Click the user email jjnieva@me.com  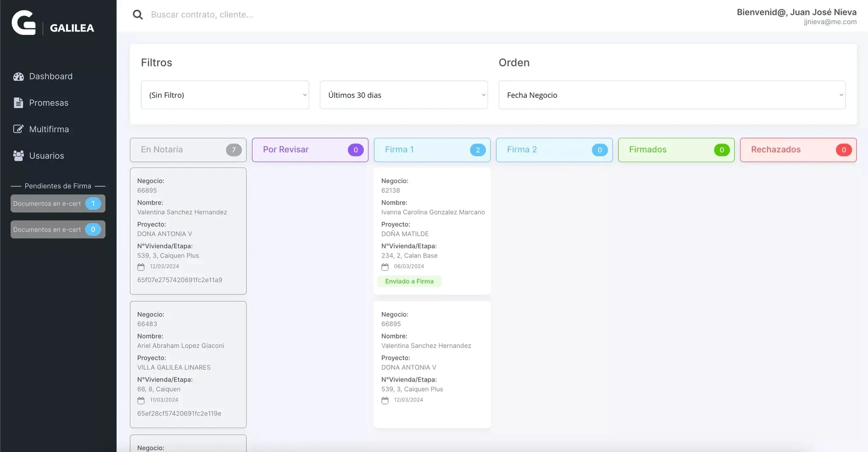(x=830, y=22)
